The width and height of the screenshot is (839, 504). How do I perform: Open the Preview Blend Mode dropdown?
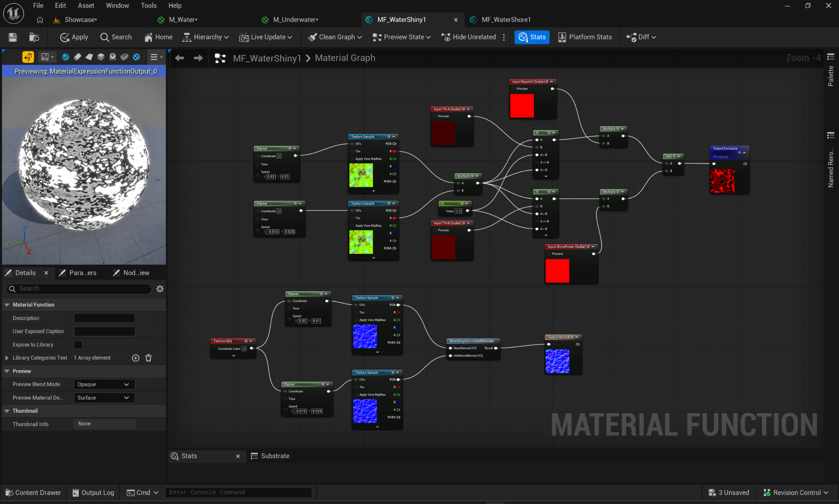[104, 384]
